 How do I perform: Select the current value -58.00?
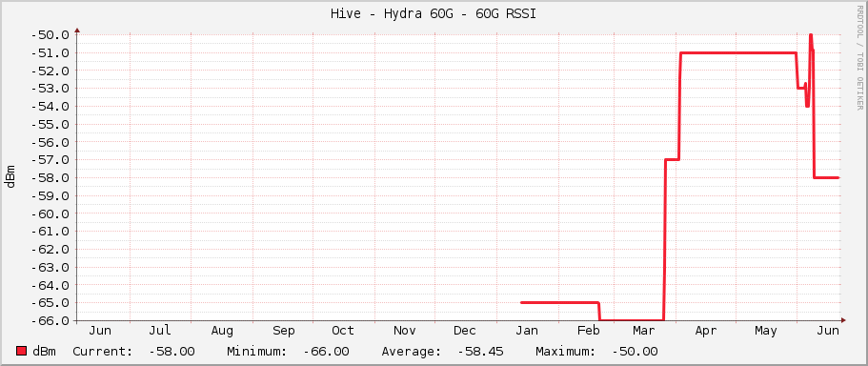pos(172,352)
